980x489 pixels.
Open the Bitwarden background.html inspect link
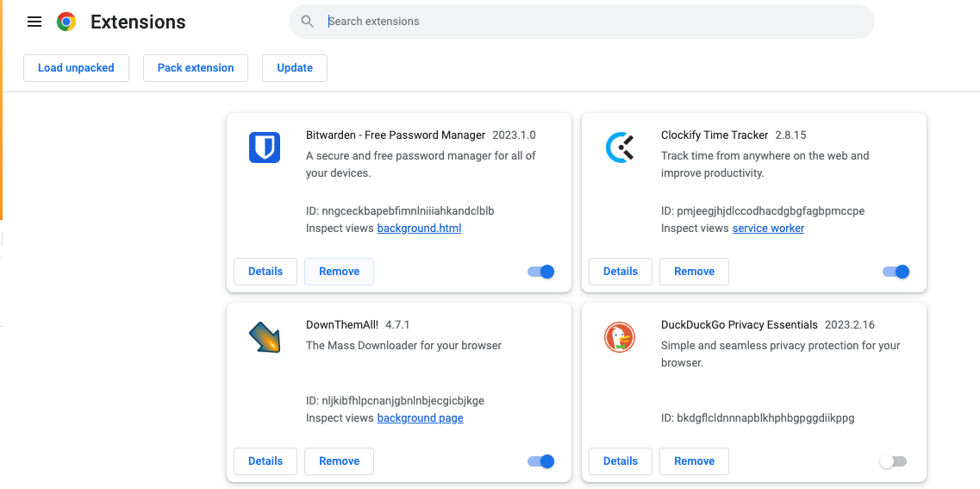[x=420, y=229]
